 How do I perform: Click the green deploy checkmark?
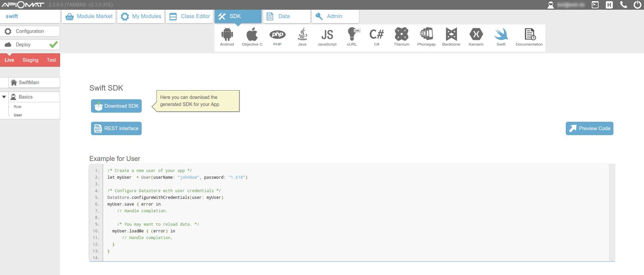tap(53, 44)
